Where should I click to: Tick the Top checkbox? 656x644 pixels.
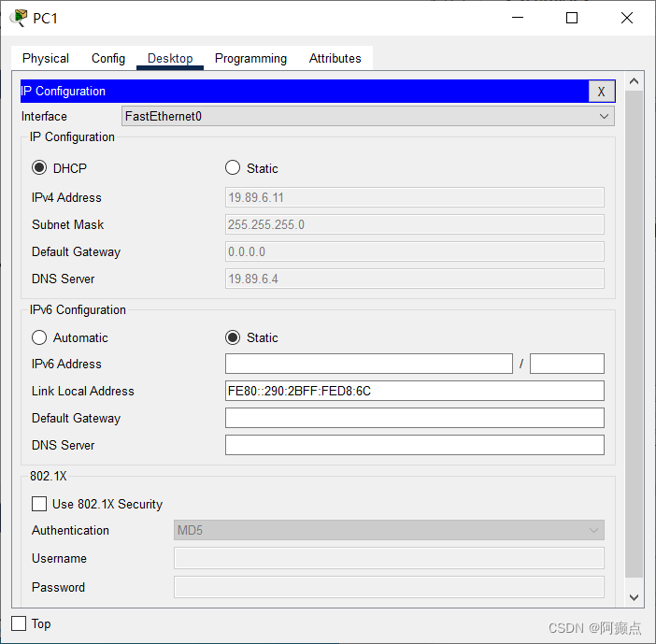point(19,623)
